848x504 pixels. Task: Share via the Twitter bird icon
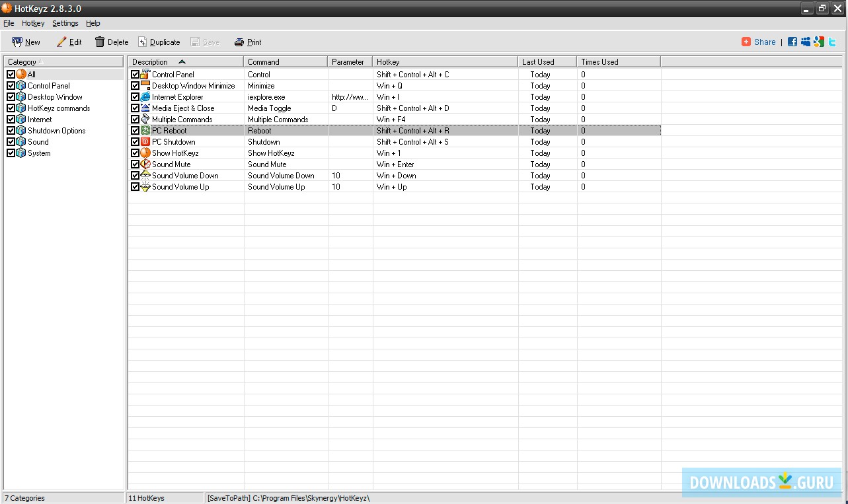pyautogui.click(x=832, y=42)
